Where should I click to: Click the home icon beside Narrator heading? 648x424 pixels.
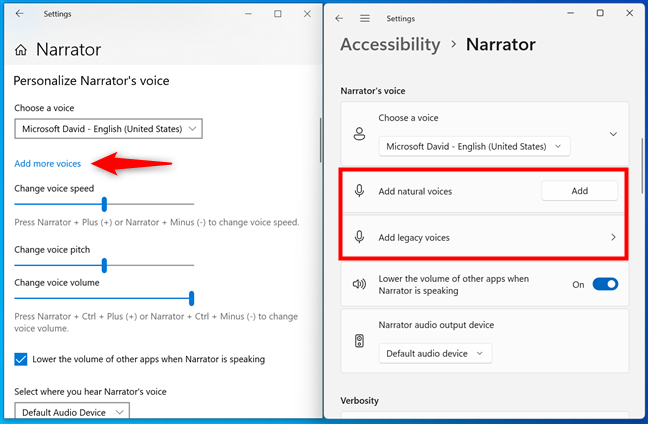[x=21, y=50]
